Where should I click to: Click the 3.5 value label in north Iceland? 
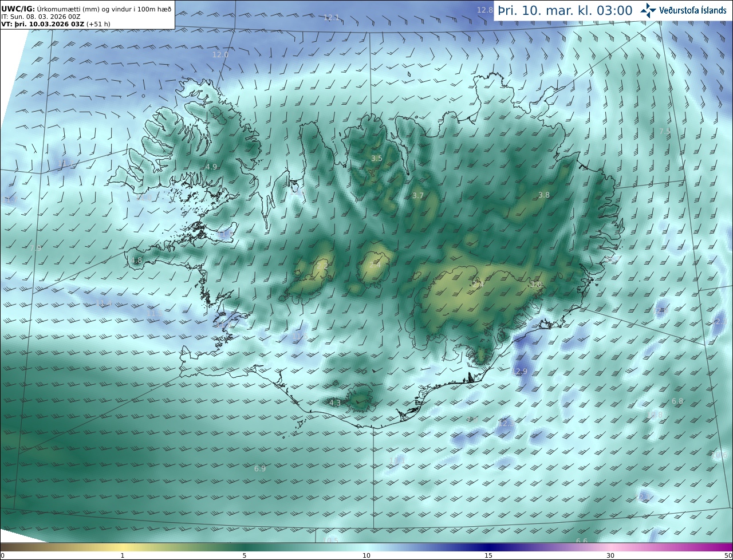pyautogui.click(x=376, y=159)
